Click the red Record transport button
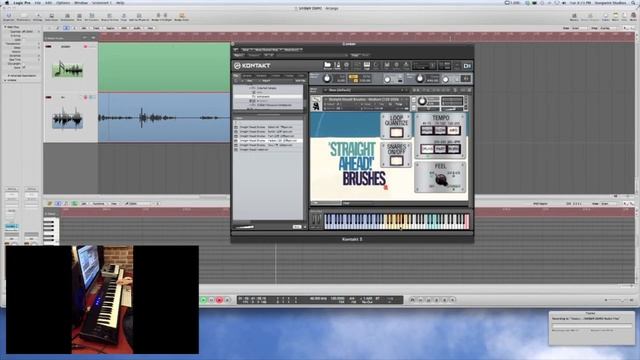The image size is (640, 360). pyautogui.click(x=219, y=300)
